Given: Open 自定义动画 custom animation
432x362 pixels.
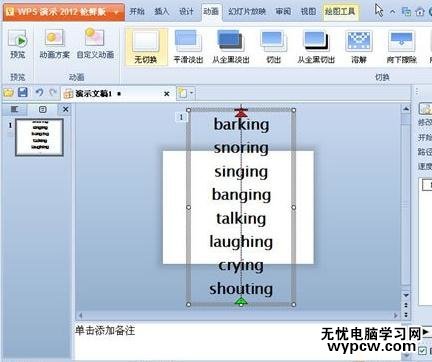Looking at the screenshot, I should (95, 44).
